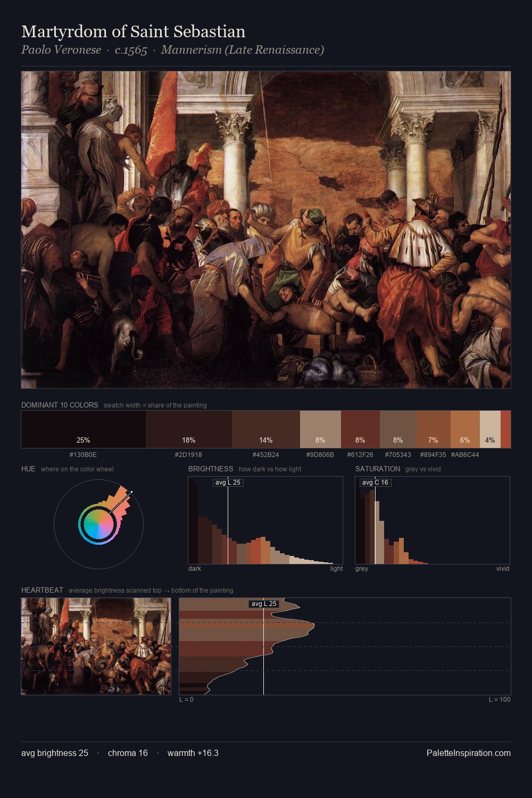Select the 8% swatch #705343

coord(398,429)
